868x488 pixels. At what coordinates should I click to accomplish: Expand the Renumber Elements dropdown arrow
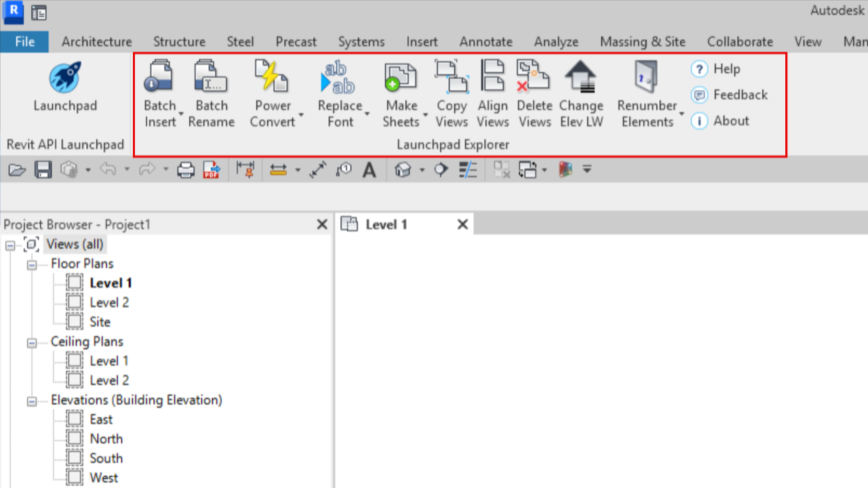[x=682, y=114]
